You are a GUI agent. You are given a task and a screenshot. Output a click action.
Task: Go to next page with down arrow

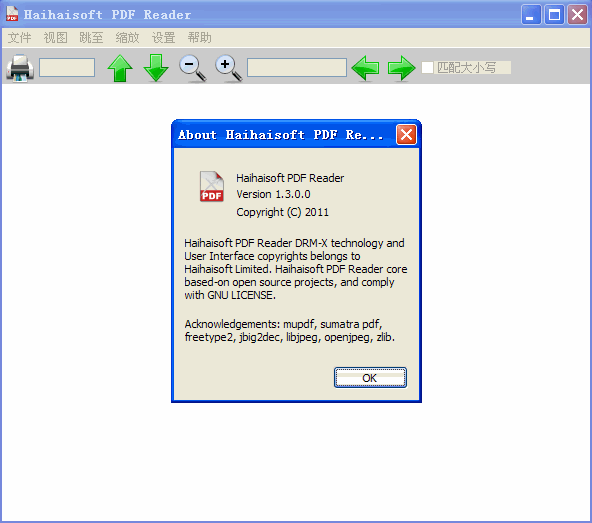click(156, 68)
